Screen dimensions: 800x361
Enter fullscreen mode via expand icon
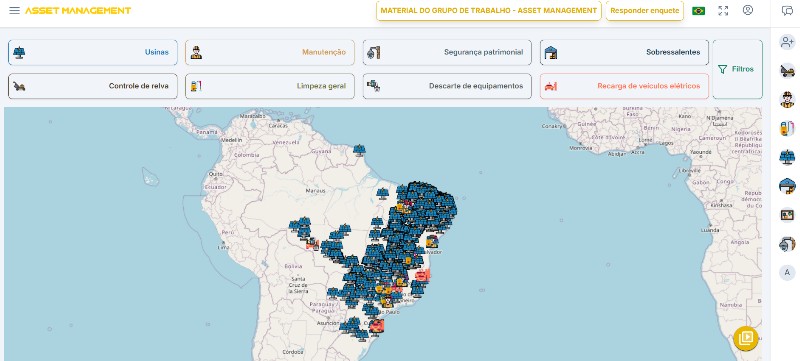pos(723,11)
